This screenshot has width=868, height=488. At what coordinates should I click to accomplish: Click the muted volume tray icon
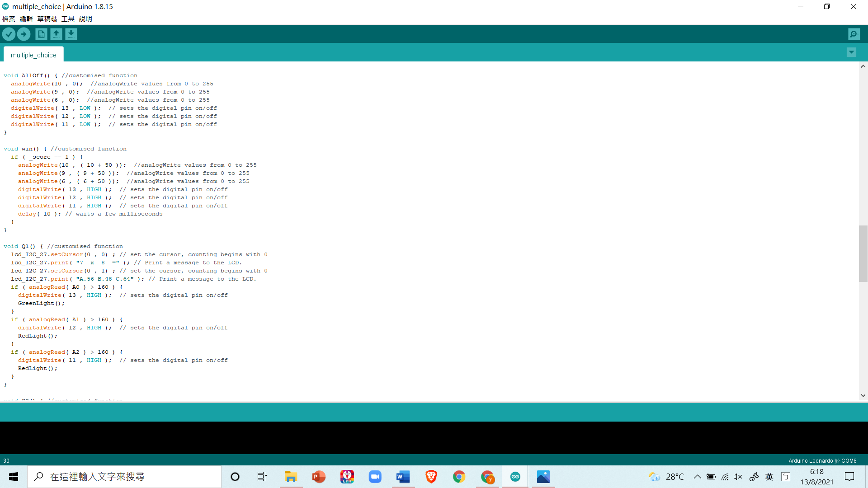point(738,477)
